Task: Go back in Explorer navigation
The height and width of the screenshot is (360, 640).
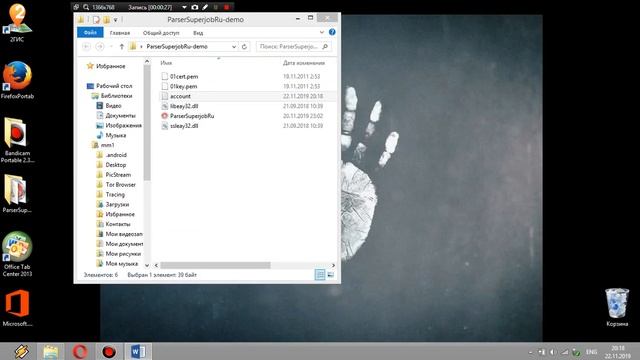Action: click(x=86, y=47)
